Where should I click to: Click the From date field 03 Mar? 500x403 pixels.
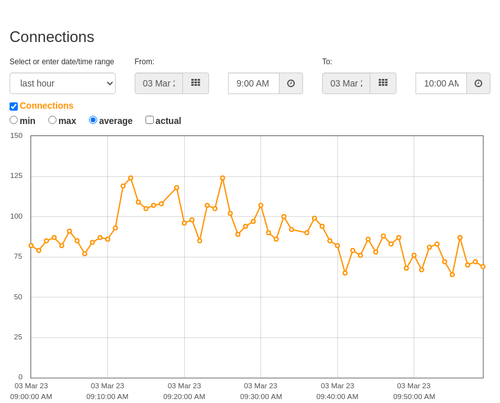(159, 83)
